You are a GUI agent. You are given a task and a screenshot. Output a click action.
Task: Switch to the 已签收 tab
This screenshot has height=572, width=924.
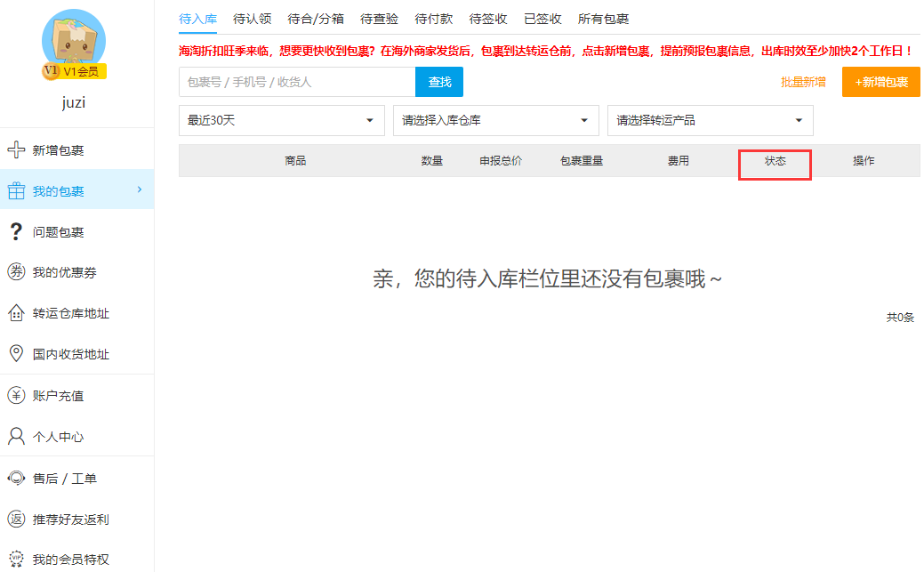tap(542, 19)
